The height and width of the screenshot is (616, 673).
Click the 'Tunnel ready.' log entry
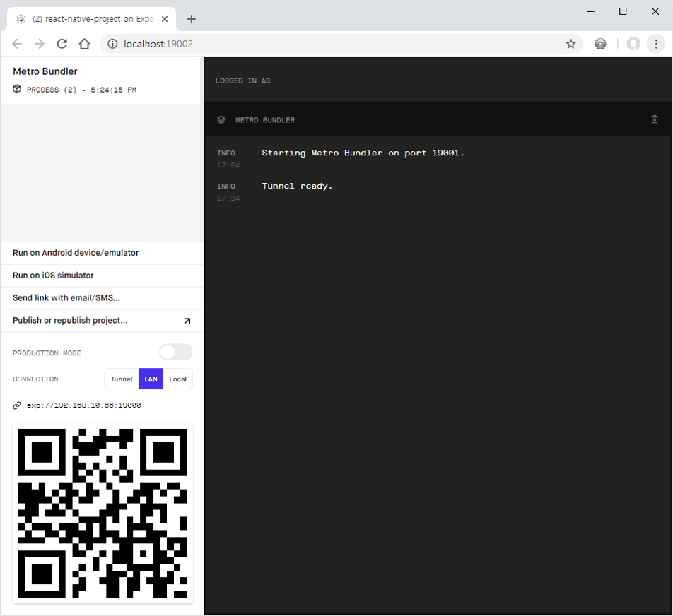[297, 186]
